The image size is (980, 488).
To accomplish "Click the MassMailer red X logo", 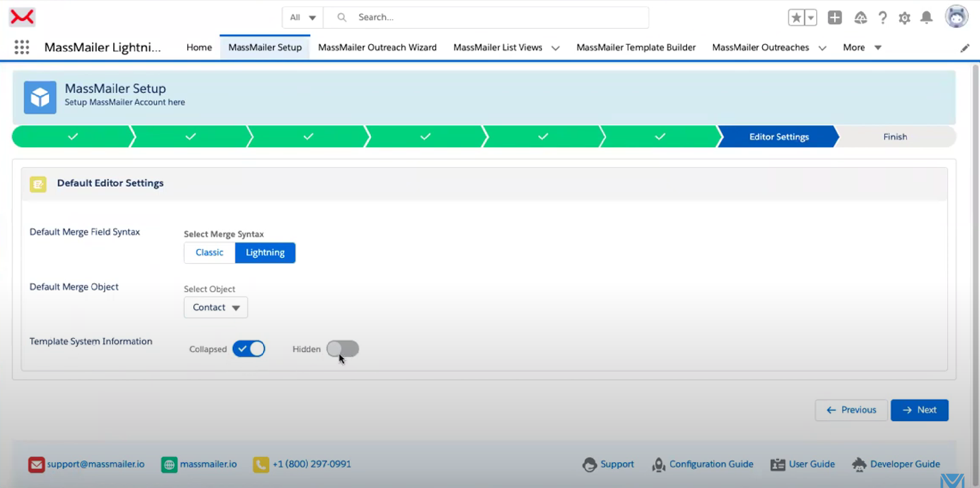I will pyautogui.click(x=22, y=17).
